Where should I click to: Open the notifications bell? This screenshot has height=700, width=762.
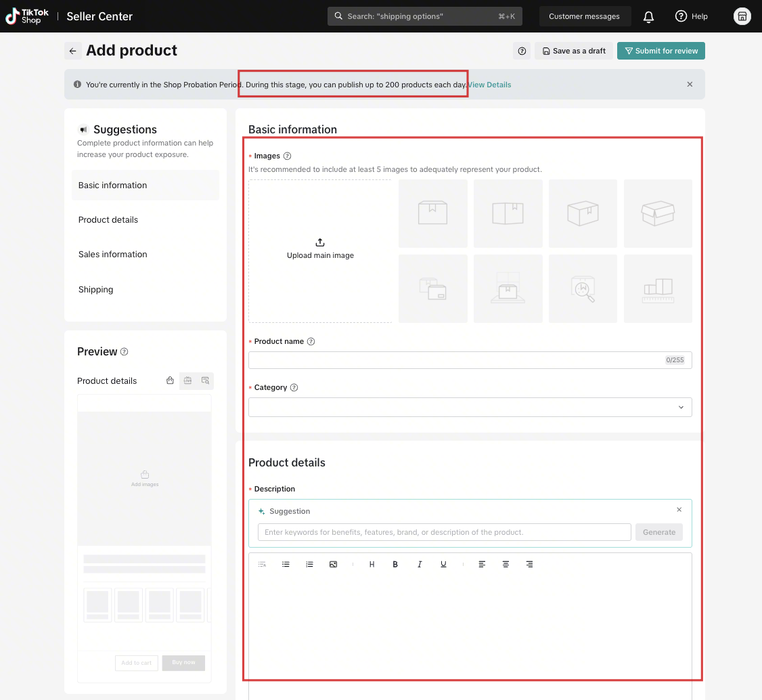coord(648,16)
